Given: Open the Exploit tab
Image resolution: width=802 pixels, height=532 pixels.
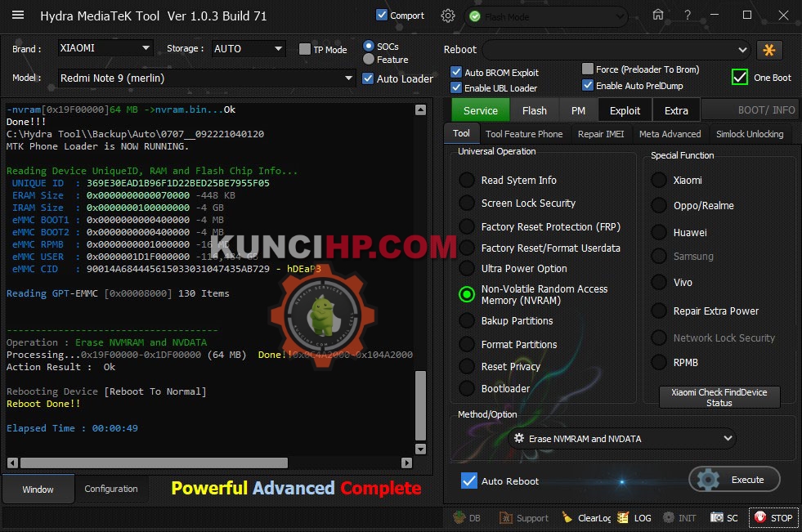Looking at the screenshot, I should (625, 110).
